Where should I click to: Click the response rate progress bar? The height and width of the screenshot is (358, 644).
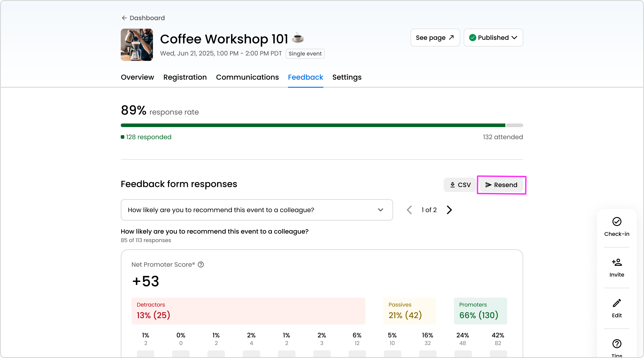[x=322, y=125]
